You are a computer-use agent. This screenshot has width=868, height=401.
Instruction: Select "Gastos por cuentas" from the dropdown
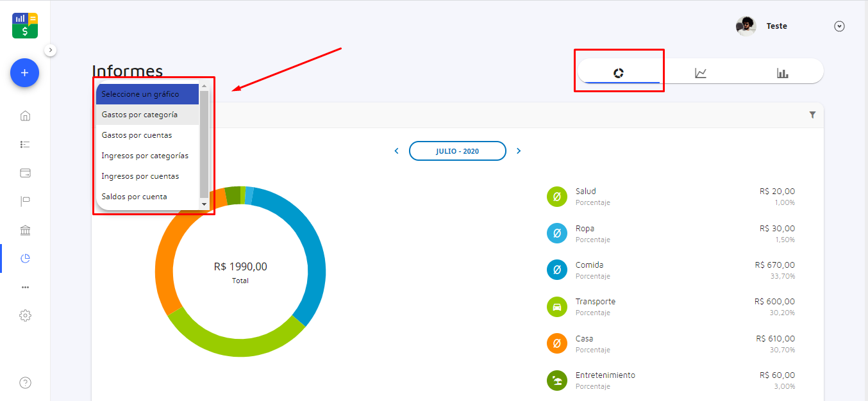coord(137,135)
